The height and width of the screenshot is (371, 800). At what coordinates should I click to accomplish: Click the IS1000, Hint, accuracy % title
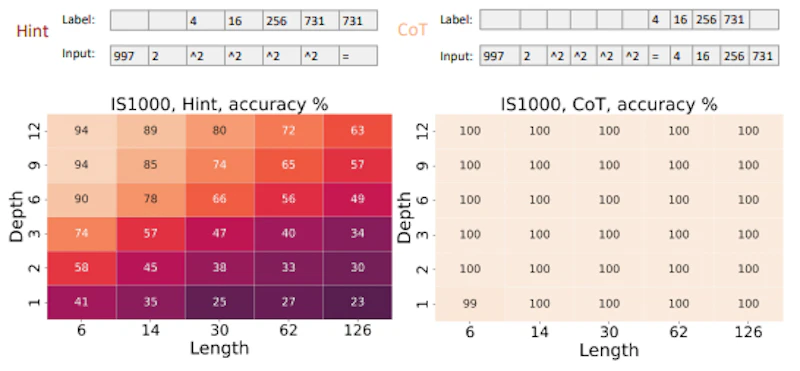coord(219,104)
